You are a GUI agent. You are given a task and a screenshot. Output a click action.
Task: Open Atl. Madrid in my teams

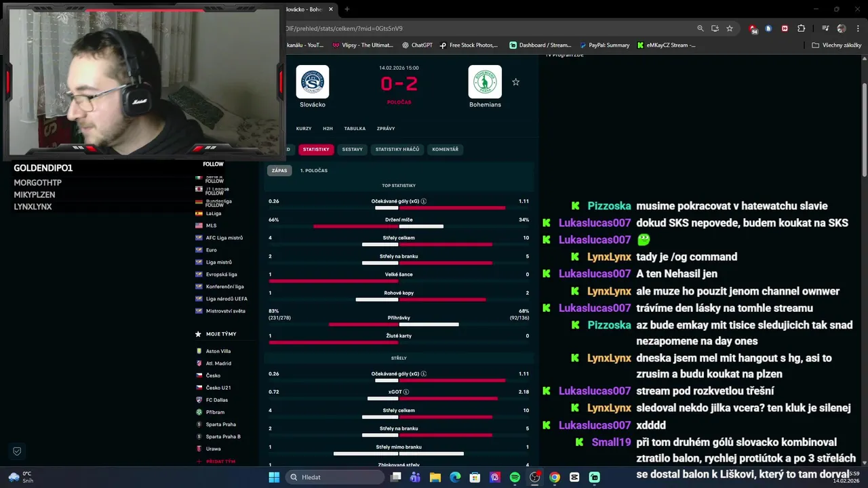point(218,363)
